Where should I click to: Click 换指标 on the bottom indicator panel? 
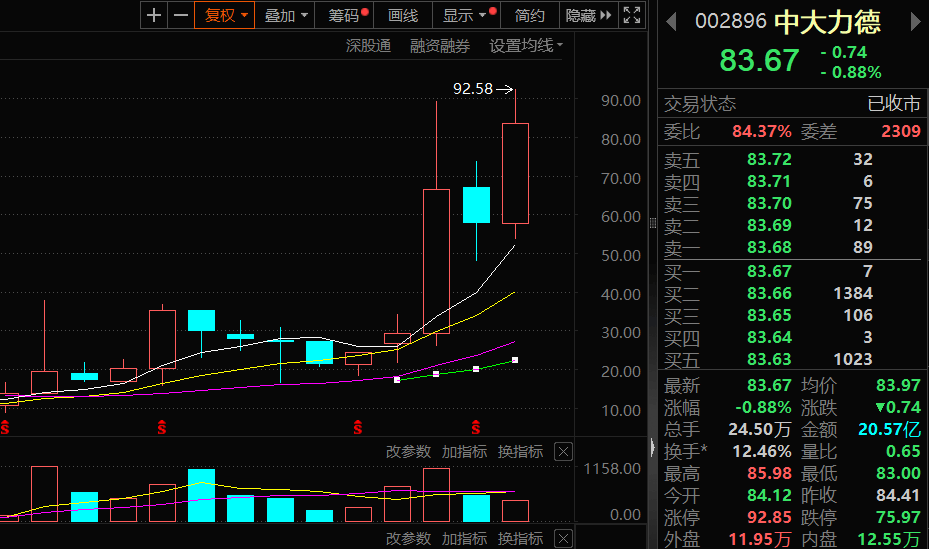520,538
